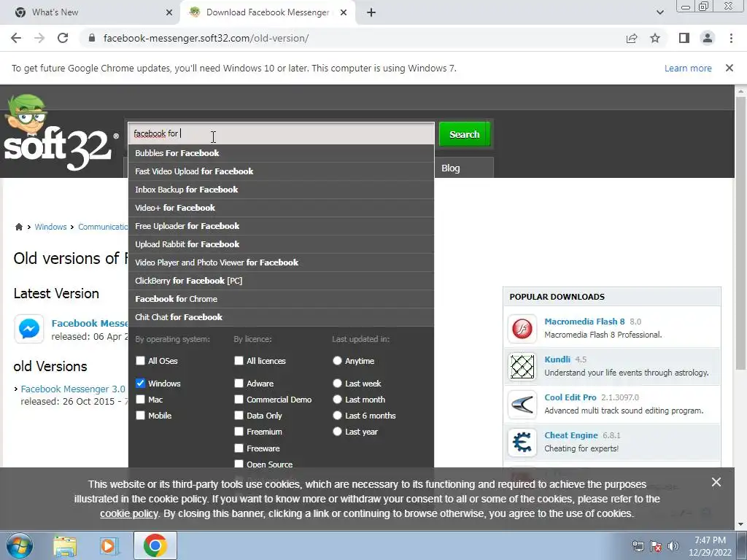Click the address bar URL

pyautogui.click(x=206, y=38)
